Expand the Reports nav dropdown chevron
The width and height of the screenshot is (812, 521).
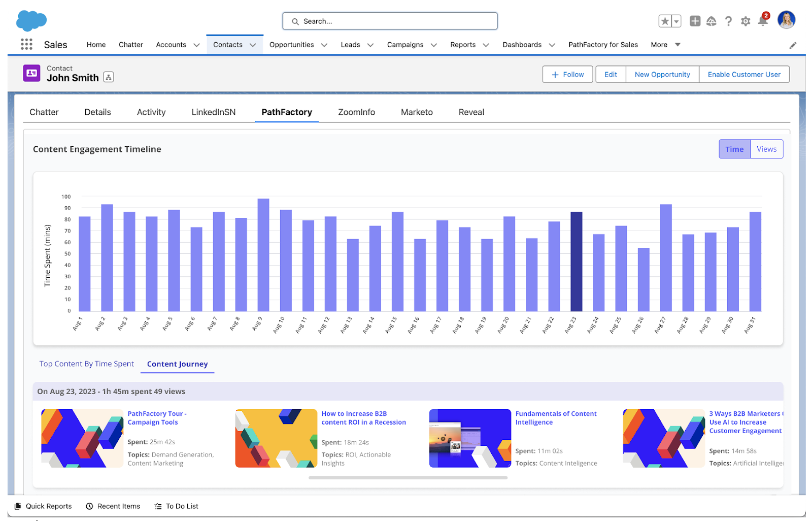coord(486,45)
